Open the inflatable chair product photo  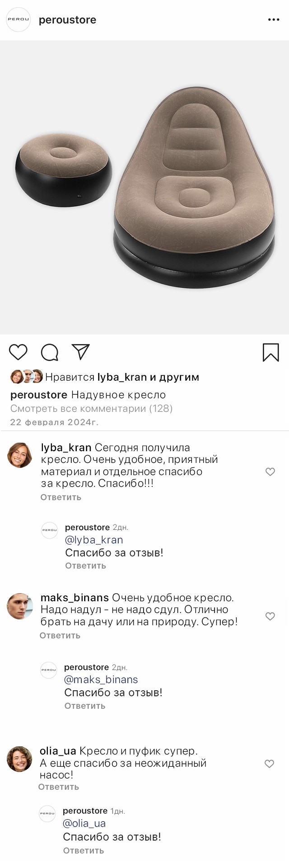pos(144,188)
